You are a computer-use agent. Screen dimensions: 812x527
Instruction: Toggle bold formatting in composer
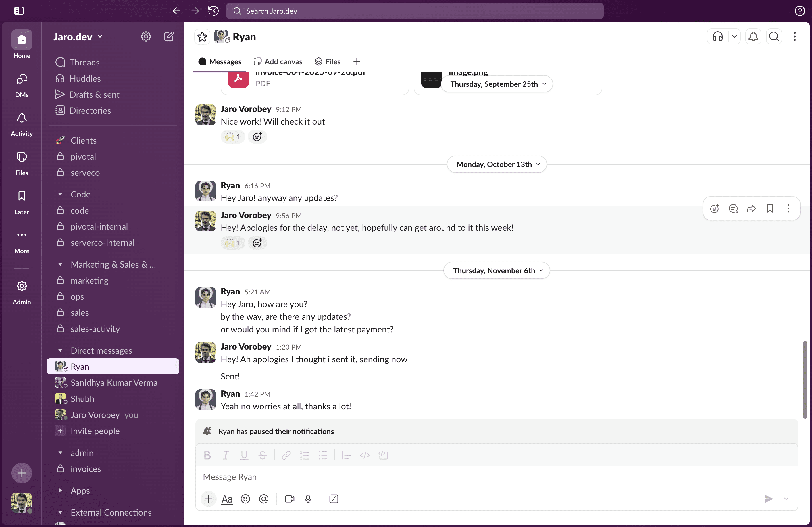pos(207,455)
